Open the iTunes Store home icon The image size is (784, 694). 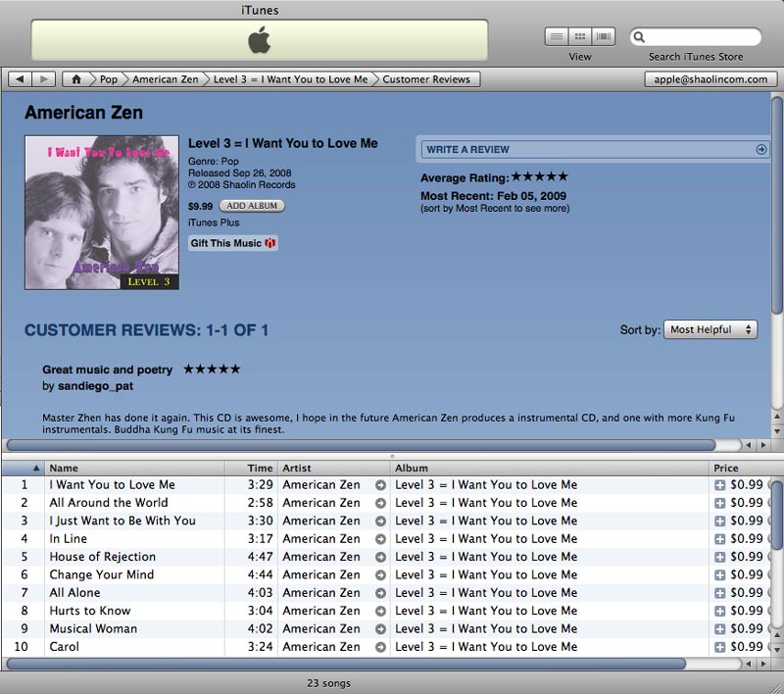pos(74,79)
